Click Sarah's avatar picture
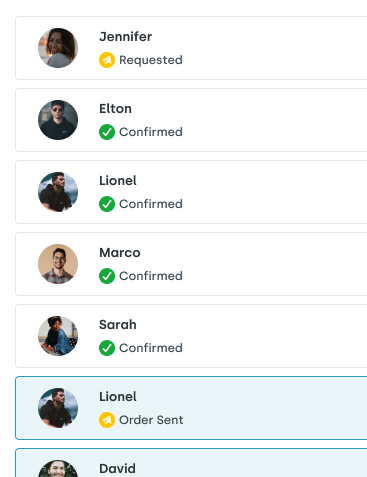 pyautogui.click(x=58, y=336)
